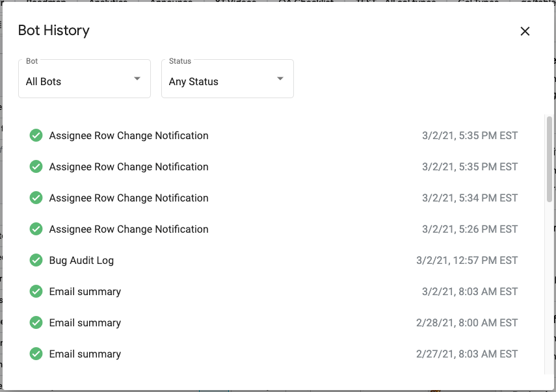Image resolution: width=556 pixels, height=392 pixels.
Task: Click the success icon next to the 2/28/21 Email summary
Action: coord(36,322)
